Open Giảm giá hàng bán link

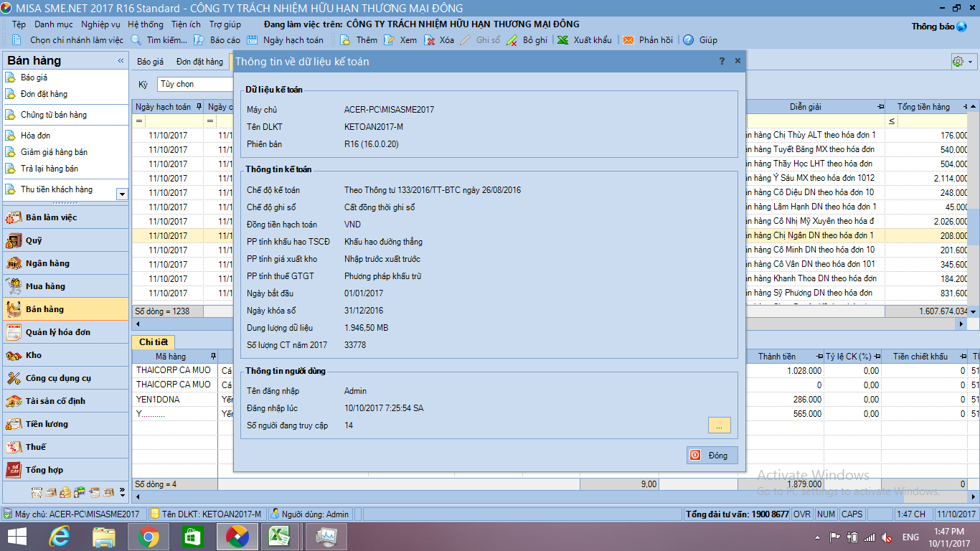54,152
